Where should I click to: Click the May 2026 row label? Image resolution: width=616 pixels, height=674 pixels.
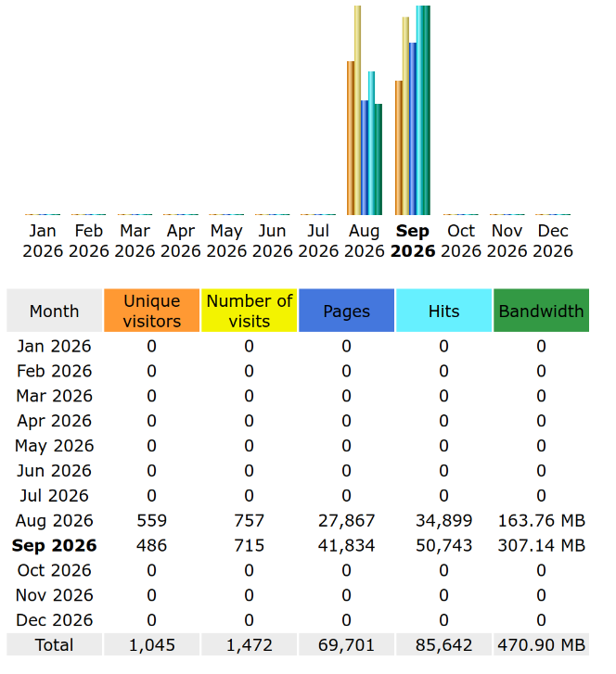point(54,446)
